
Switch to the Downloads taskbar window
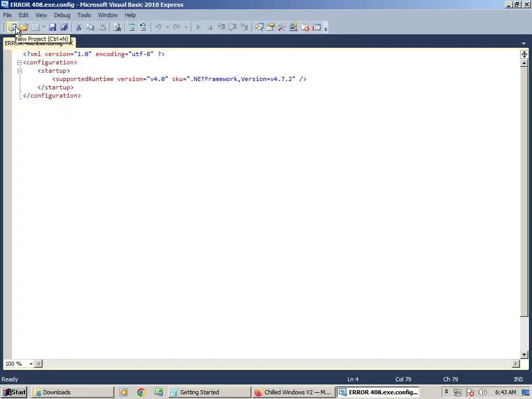73,392
